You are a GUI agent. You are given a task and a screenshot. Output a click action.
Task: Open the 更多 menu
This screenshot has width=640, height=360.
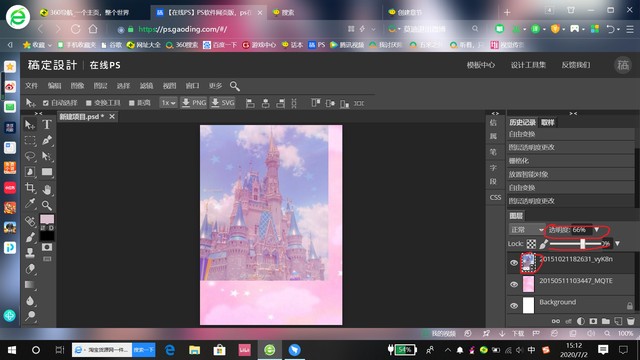[x=215, y=86]
